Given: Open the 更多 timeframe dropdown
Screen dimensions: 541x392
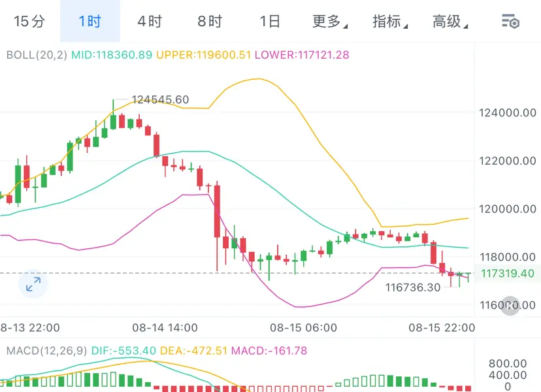Looking at the screenshot, I should (x=330, y=22).
